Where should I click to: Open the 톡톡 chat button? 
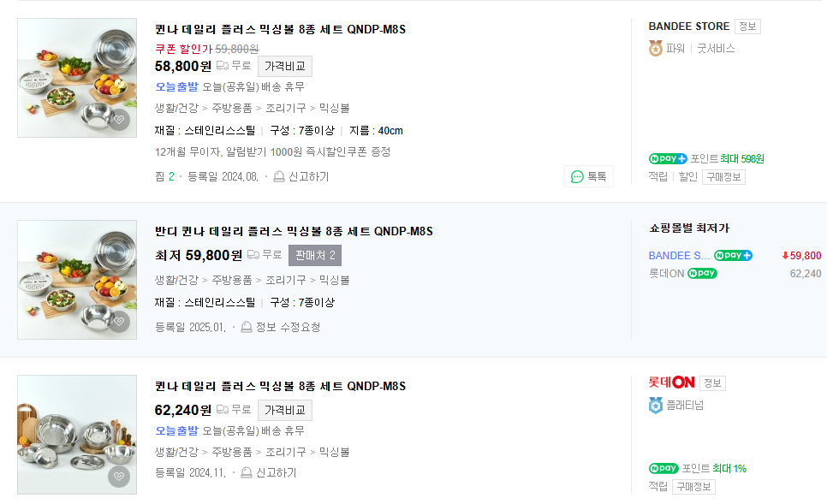pyautogui.click(x=589, y=176)
